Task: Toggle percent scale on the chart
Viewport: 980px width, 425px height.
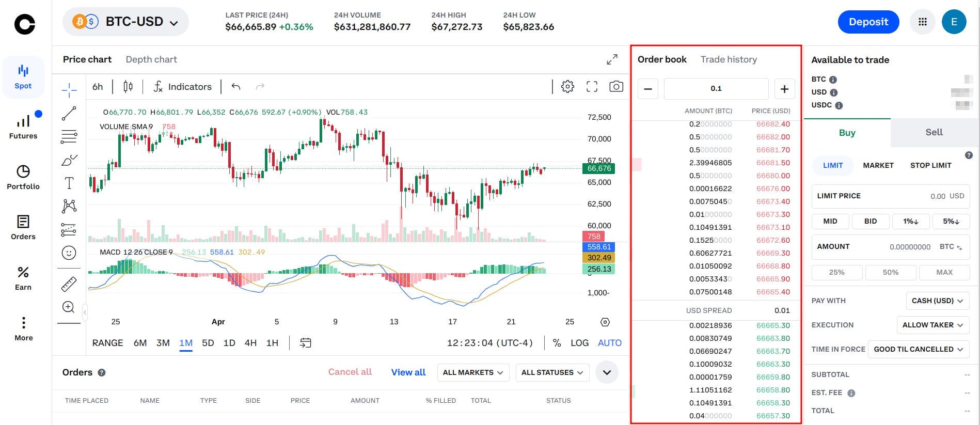Action: 557,343
